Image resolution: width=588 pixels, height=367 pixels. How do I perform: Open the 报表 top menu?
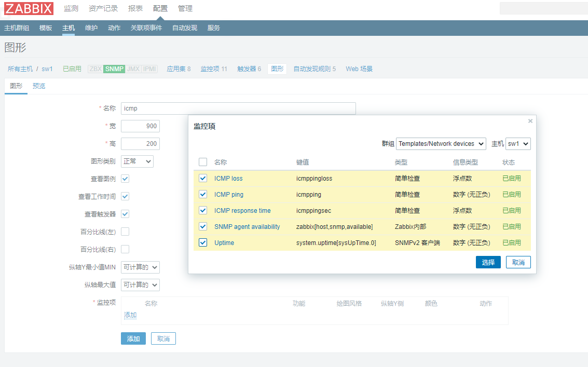click(135, 8)
